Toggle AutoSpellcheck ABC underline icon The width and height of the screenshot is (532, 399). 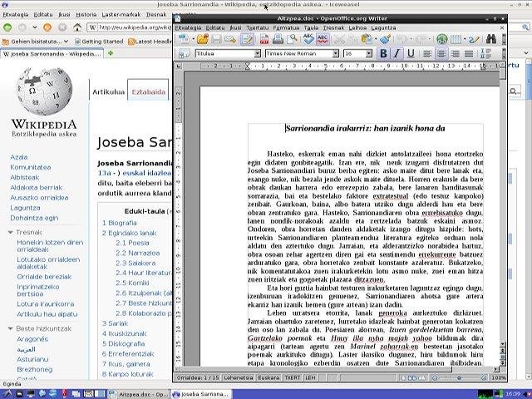click(323, 39)
